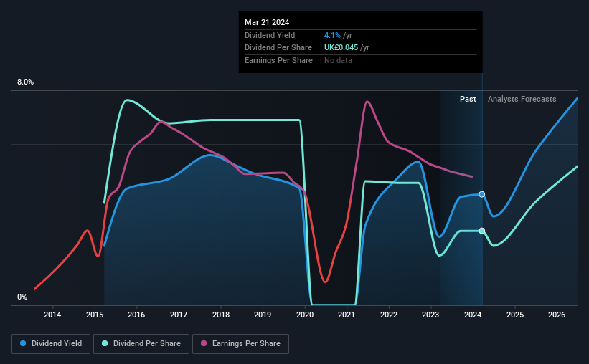Image resolution: width=589 pixels, height=364 pixels.
Task: Click the UK£0.045 dividend per share value
Action: coord(341,48)
